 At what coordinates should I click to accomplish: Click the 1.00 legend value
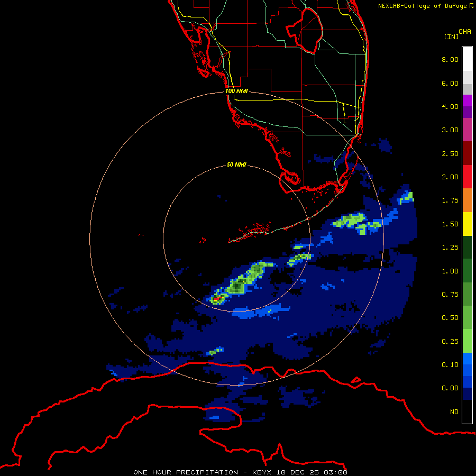coord(450,271)
